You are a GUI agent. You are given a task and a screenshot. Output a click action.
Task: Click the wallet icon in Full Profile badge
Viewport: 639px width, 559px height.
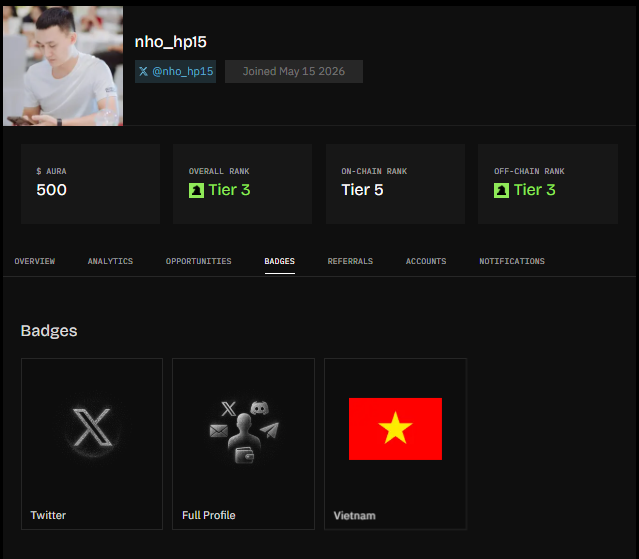(245, 456)
